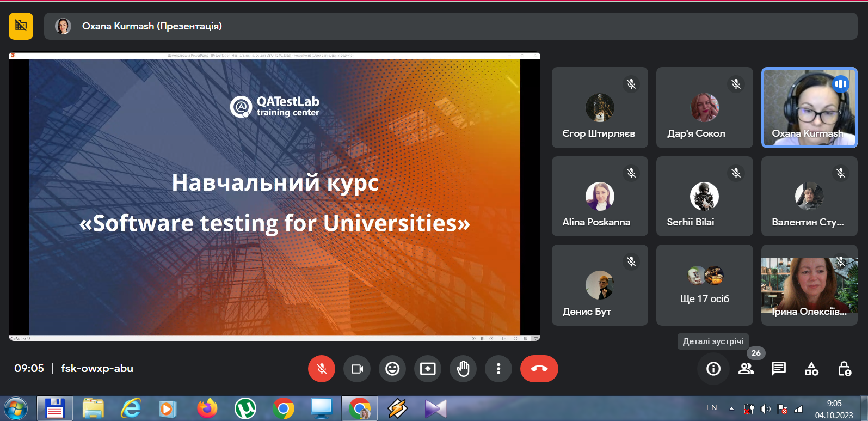
Task: Switch the EN input language indicator
Action: (x=711, y=408)
